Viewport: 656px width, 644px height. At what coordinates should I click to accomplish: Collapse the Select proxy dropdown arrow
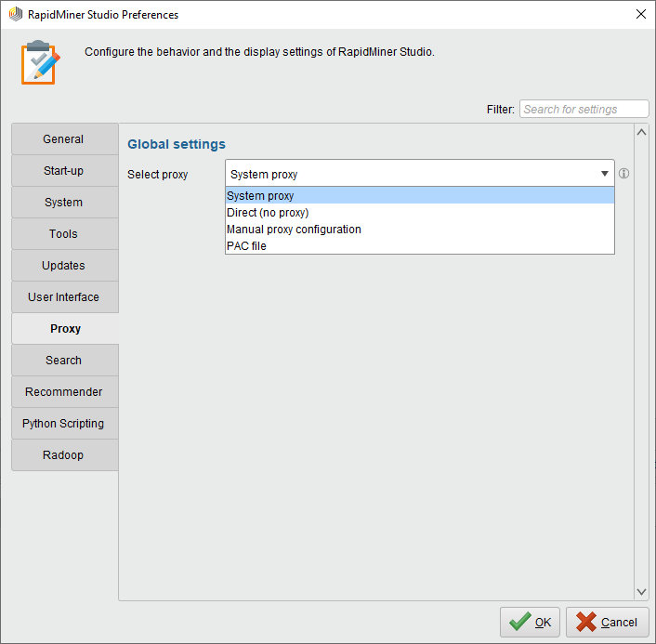pyautogui.click(x=604, y=174)
